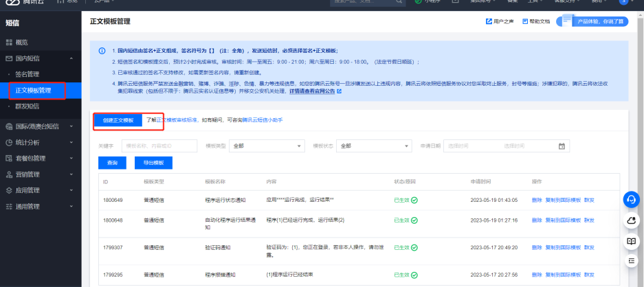Open the 模板状态 dropdown

pyautogui.click(x=374, y=146)
